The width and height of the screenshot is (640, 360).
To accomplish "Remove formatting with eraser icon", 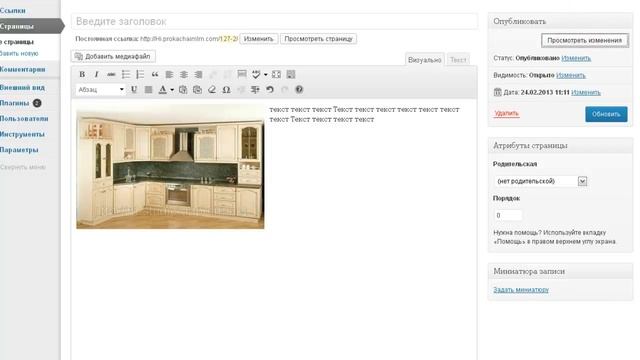I will coord(212,89).
